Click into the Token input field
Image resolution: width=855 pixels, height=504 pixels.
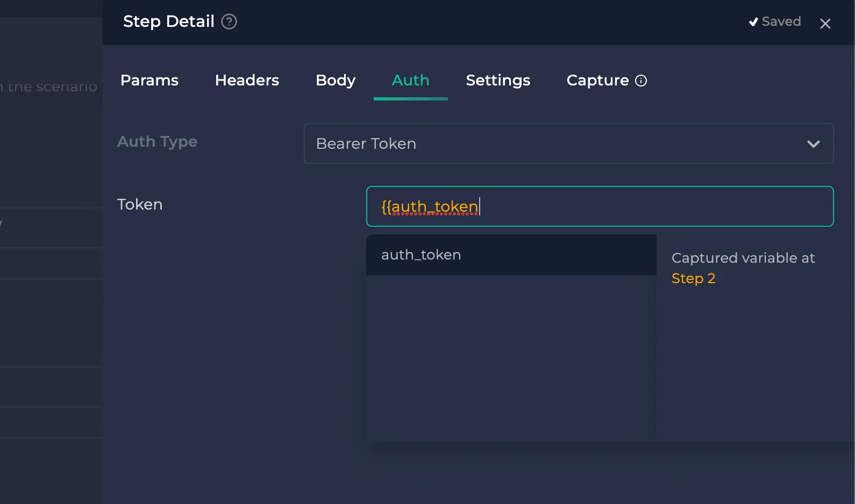(600, 206)
